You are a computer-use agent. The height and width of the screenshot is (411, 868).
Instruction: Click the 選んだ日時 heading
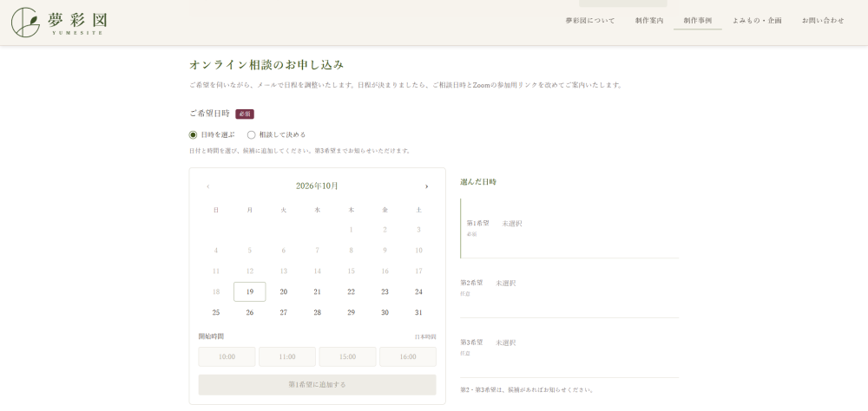pyautogui.click(x=478, y=181)
